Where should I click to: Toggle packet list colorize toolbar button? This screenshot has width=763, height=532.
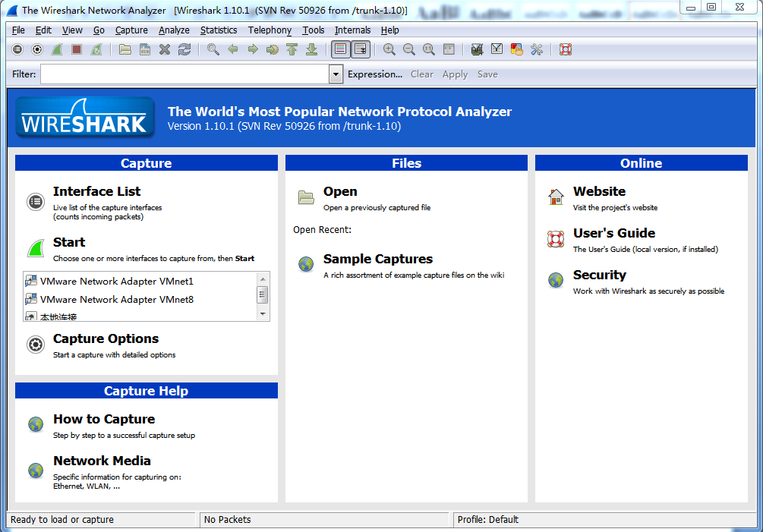[x=341, y=49]
